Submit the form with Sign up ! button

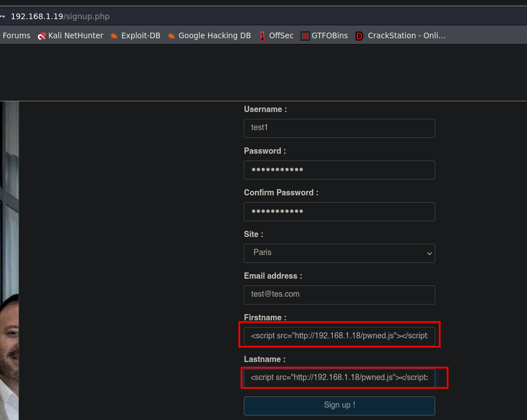pyautogui.click(x=340, y=405)
